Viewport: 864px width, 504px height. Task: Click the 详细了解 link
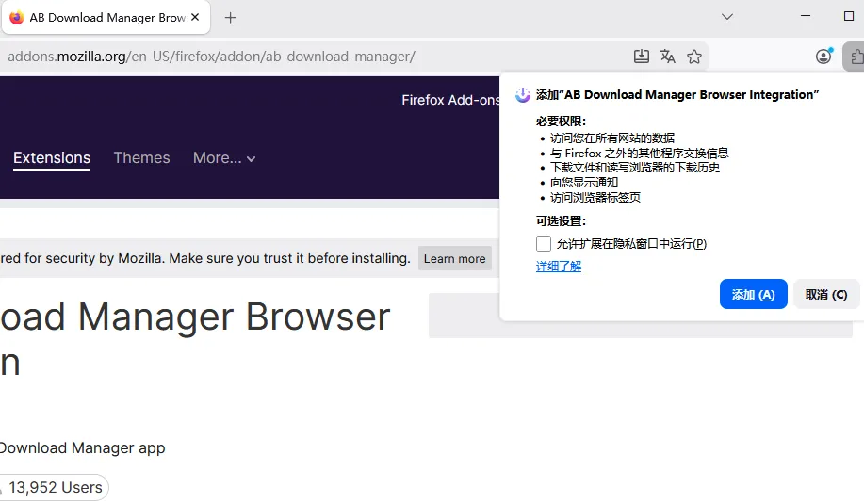point(559,267)
